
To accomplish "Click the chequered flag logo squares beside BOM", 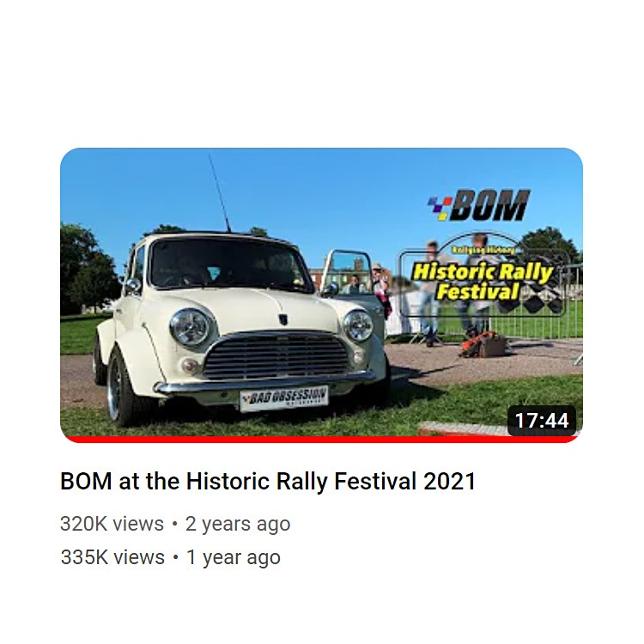I will coord(440,208).
